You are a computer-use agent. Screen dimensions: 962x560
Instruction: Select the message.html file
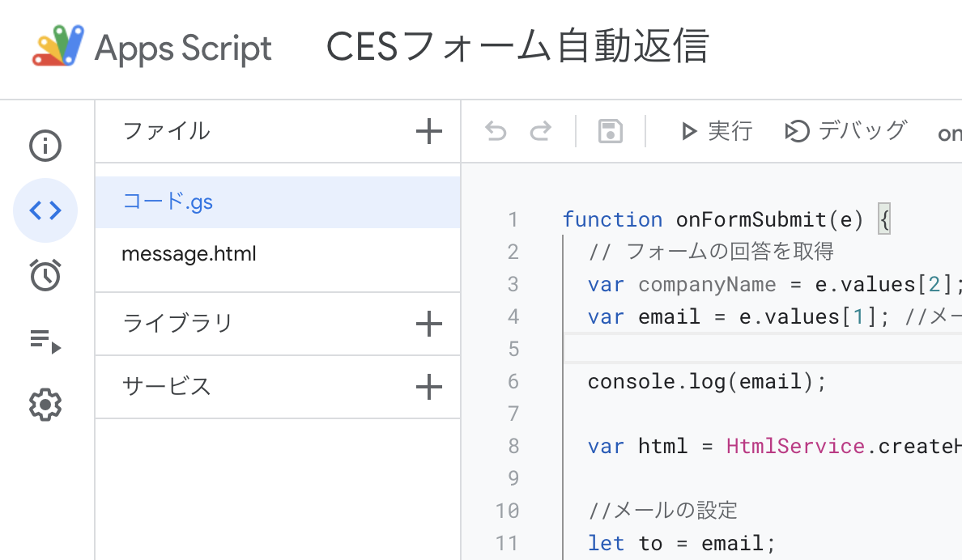pyautogui.click(x=189, y=253)
